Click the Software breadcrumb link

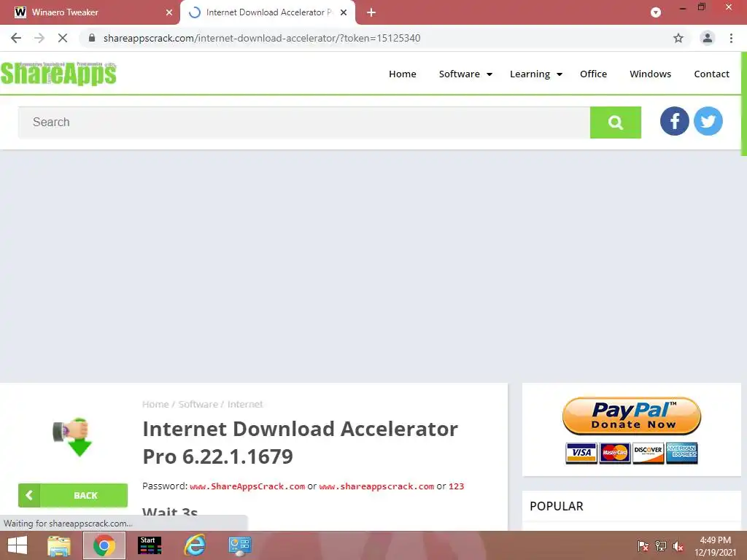pos(198,404)
